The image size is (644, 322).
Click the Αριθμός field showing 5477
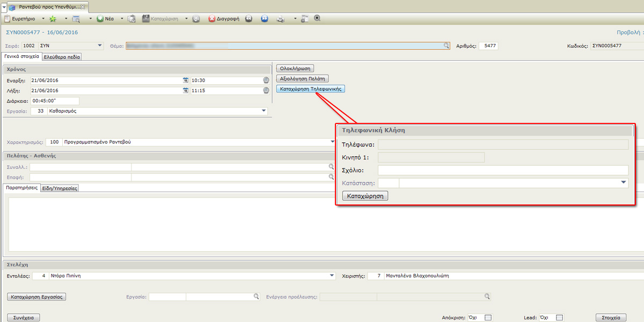pyautogui.click(x=488, y=46)
